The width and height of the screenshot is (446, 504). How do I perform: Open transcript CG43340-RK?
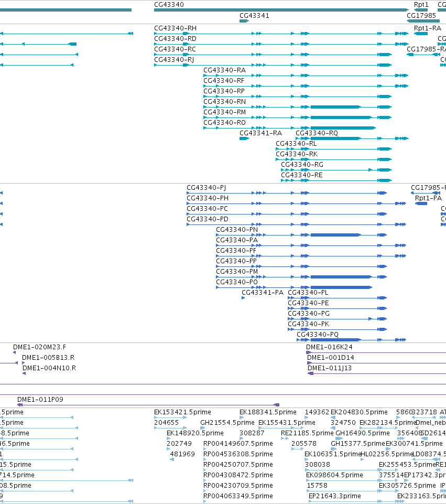pos(297,154)
